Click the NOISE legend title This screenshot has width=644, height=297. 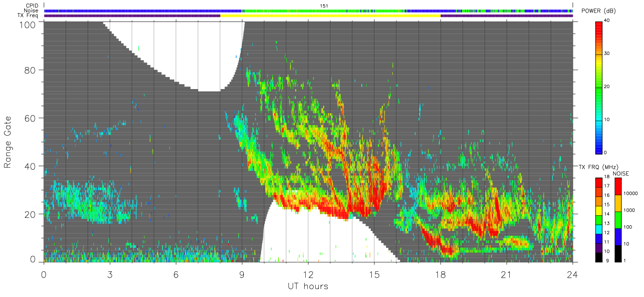pyautogui.click(x=620, y=173)
